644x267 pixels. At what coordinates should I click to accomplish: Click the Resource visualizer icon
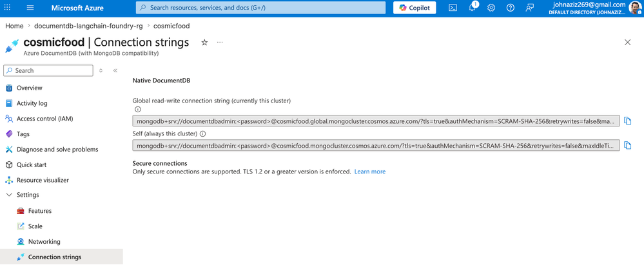tap(9, 181)
